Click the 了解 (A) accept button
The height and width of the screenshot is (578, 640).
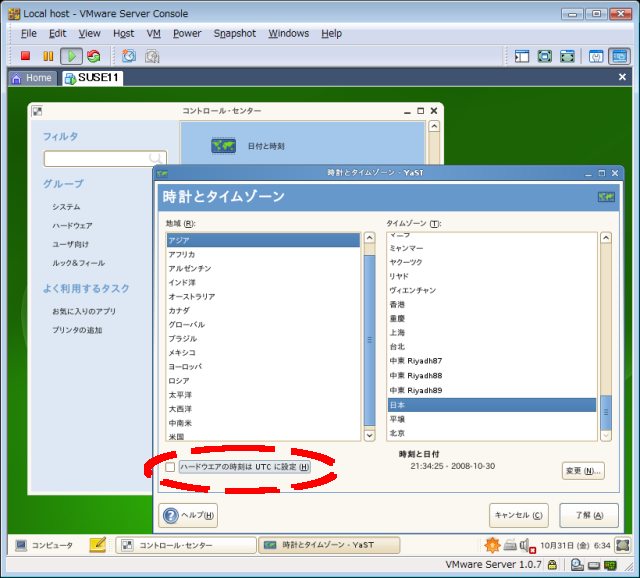(589, 516)
